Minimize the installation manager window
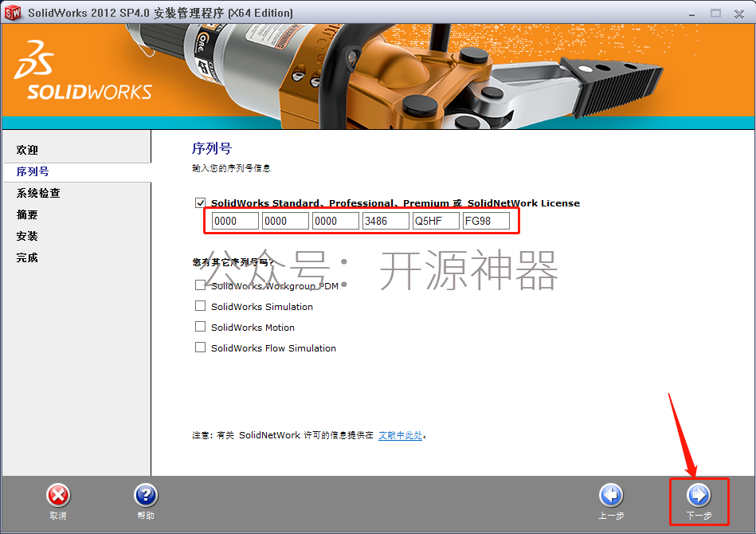The image size is (756, 534). pyautogui.click(x=692, y=14)
